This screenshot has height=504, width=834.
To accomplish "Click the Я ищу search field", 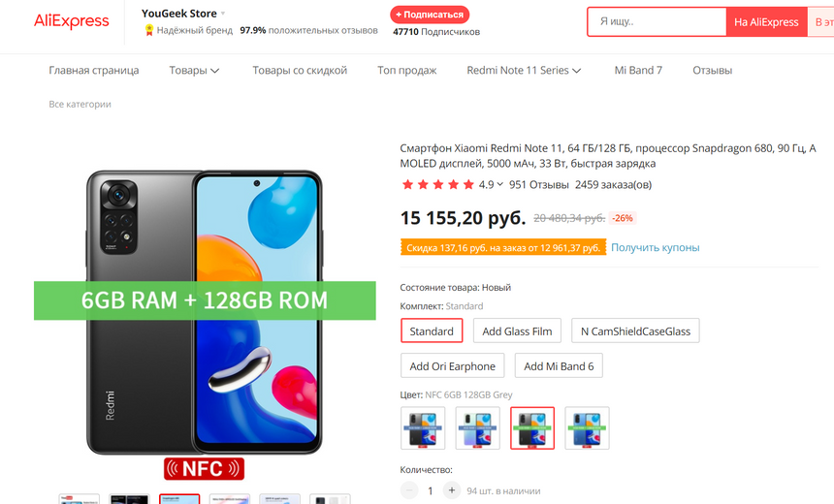I will coord(658,21).
